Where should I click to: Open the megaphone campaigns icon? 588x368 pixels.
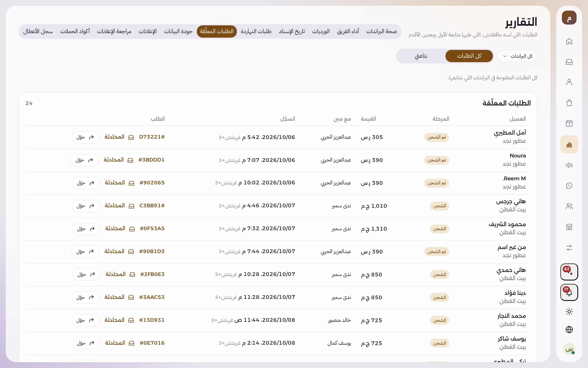tap(569, 165)
